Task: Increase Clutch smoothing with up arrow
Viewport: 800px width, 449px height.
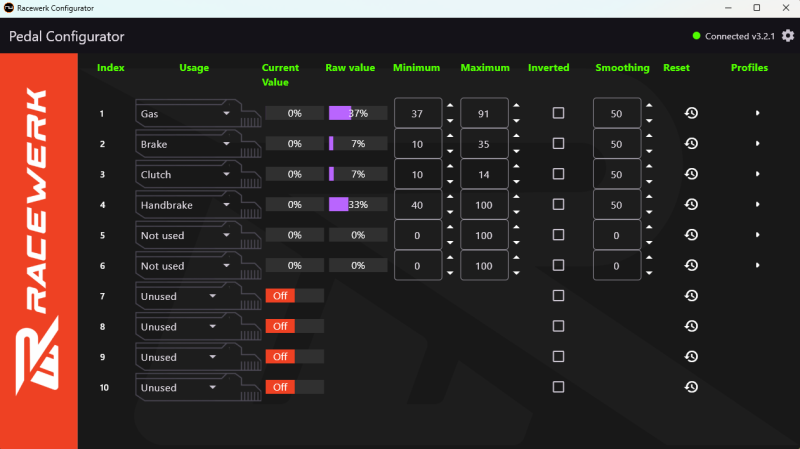Action: click(649, 166)
